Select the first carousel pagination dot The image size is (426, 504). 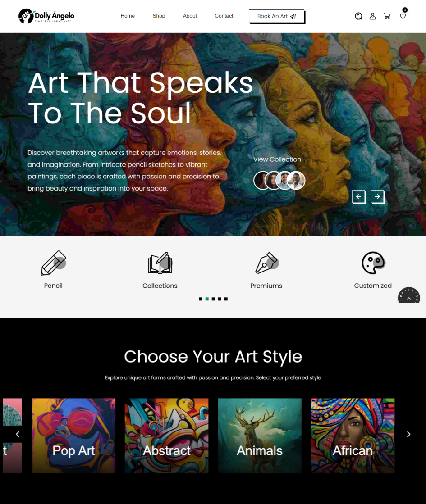pyautogui.click(x=201, y=299)
